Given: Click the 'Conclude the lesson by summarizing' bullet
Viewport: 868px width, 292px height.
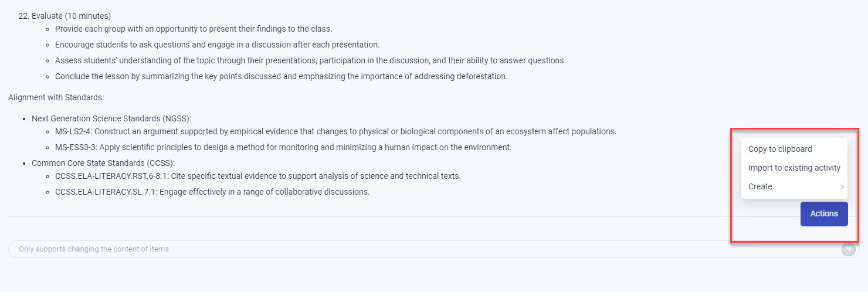Looking at the screenshot, I should tap(281, 76).
